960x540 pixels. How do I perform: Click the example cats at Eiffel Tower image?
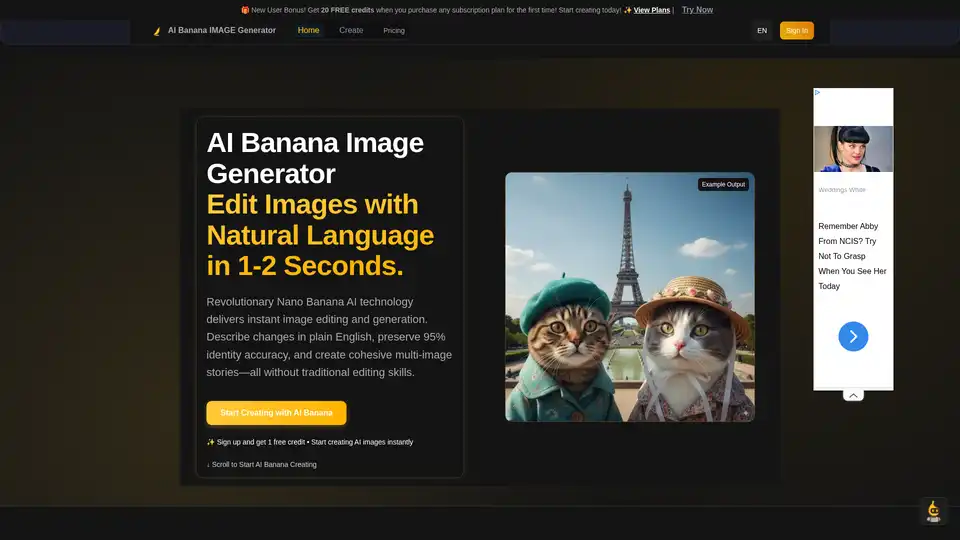click(x=629, y=310)
